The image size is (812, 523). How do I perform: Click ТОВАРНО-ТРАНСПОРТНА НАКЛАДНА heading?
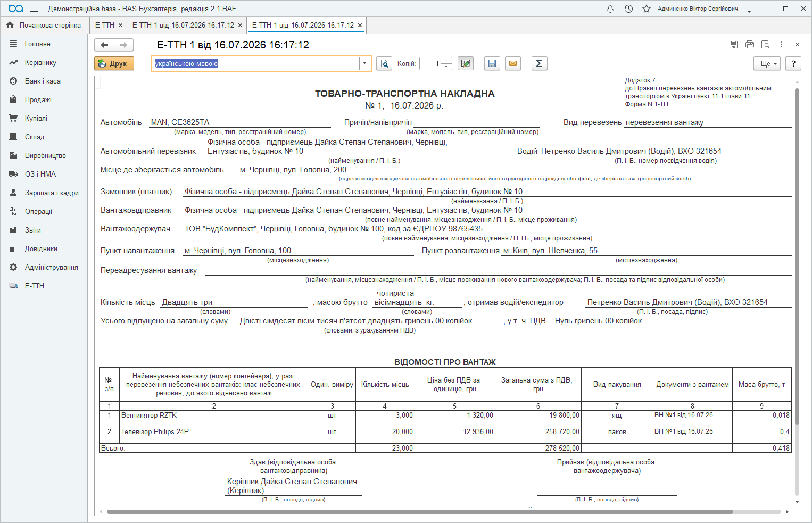[404, 94]
